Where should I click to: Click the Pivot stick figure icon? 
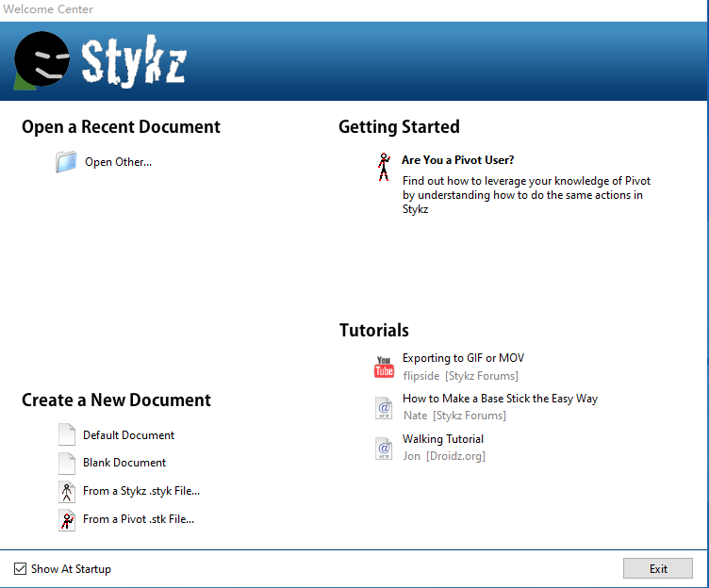click(384, 167)
